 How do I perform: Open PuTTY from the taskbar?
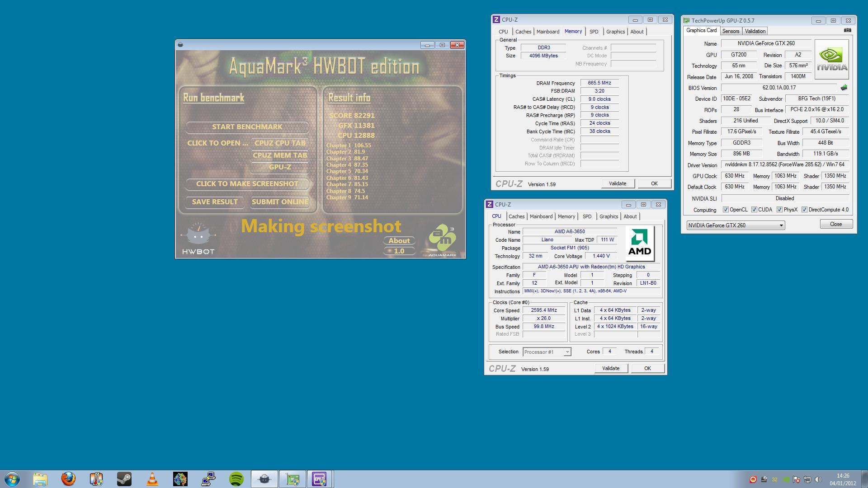pyautogui.click(x=208, y=479)
